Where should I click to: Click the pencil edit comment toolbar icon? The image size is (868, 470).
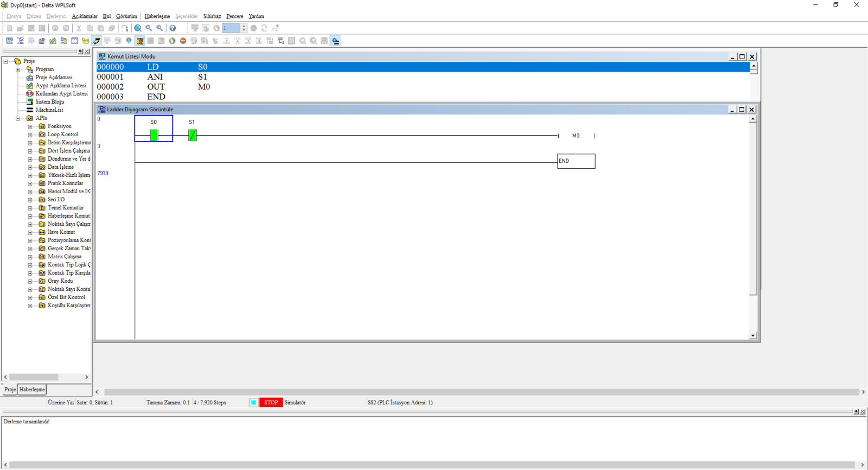pyautogui.click(x=53, y=41)
